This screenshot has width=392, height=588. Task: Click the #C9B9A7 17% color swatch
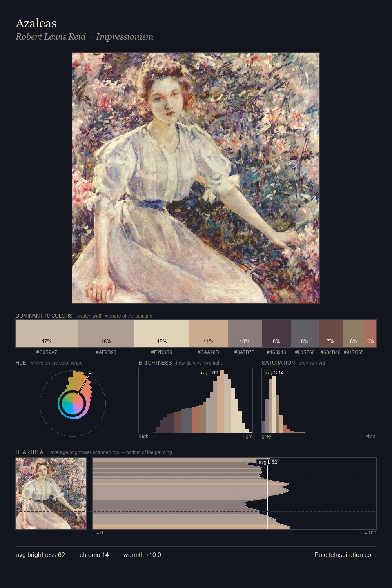click(47, 334)
